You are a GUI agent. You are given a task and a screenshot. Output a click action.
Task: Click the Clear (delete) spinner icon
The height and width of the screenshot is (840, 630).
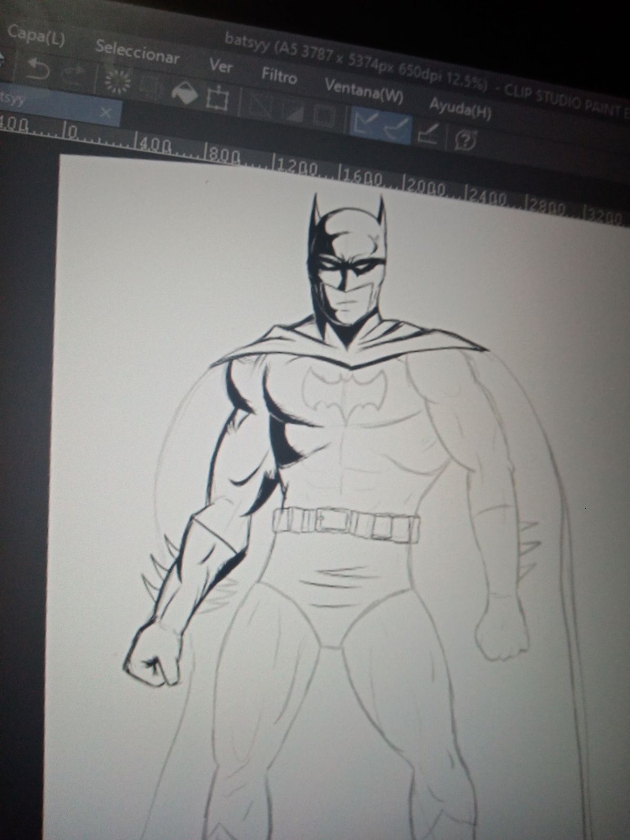click(x=117, y=81)
